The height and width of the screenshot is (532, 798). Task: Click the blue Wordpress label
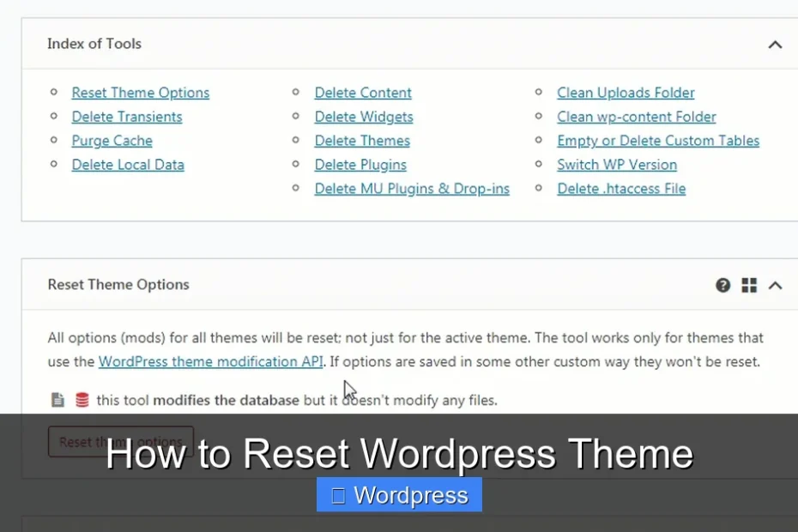pyautogui.click(x=400, y=494)
